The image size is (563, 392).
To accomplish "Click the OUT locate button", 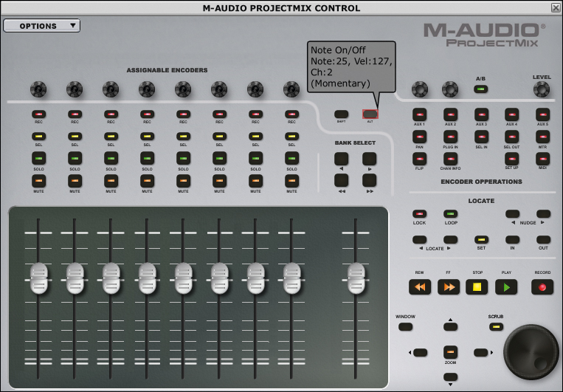I will tap(543, 239).
